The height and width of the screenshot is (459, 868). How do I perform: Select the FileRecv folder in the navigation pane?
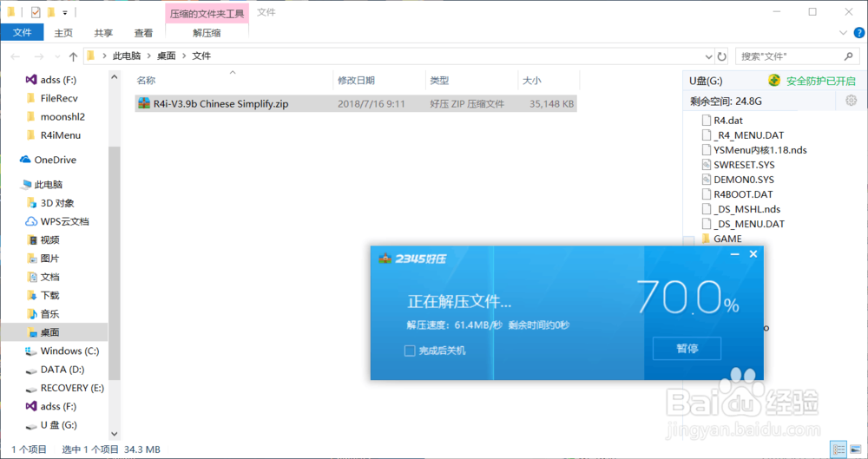59,98
